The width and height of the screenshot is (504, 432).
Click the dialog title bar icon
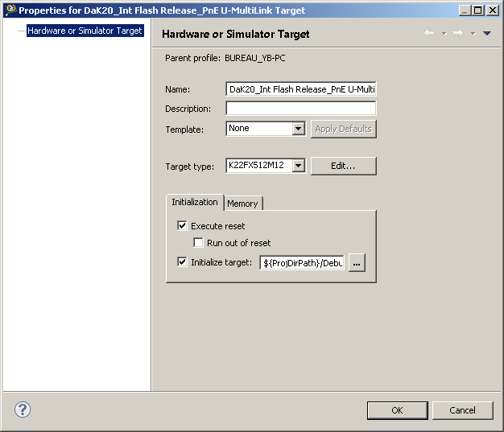click(10, 10)
